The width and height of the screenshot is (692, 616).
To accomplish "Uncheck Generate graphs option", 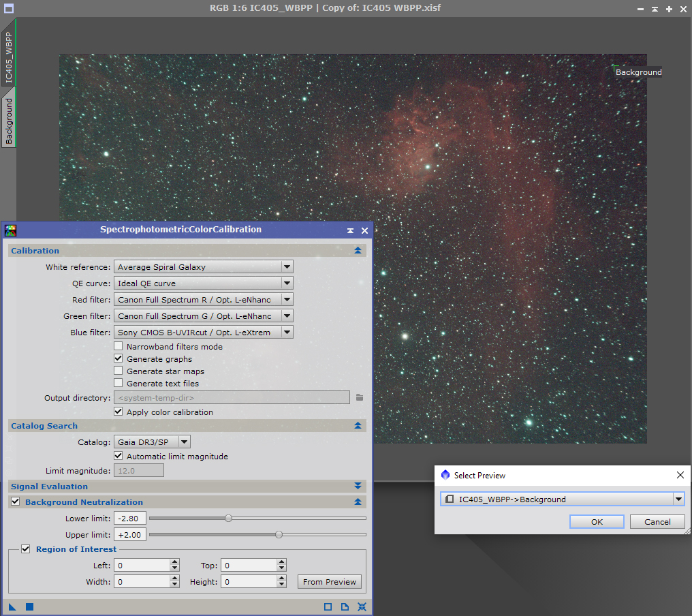I will [x=119, y=359].
